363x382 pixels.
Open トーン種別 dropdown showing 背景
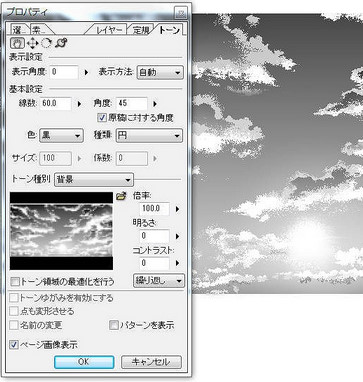tap(94, 180)
